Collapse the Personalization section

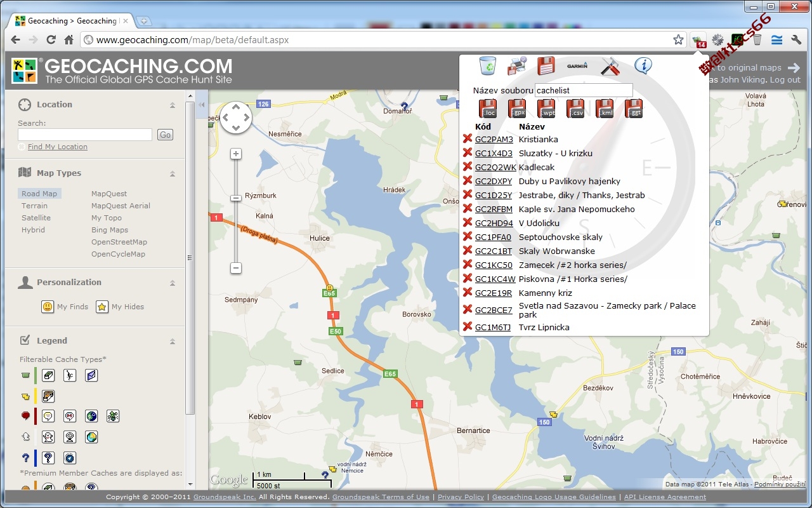[172, 283]
